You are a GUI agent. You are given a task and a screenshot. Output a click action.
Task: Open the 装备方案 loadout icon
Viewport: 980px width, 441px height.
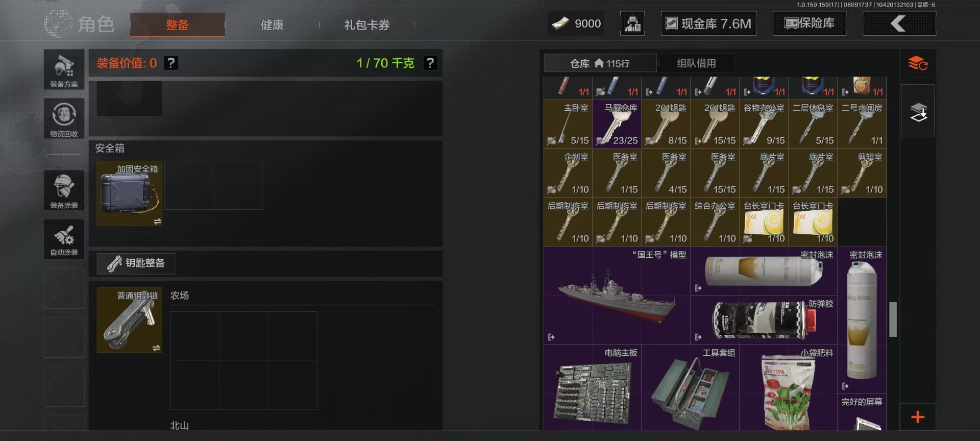coord(64,70)
